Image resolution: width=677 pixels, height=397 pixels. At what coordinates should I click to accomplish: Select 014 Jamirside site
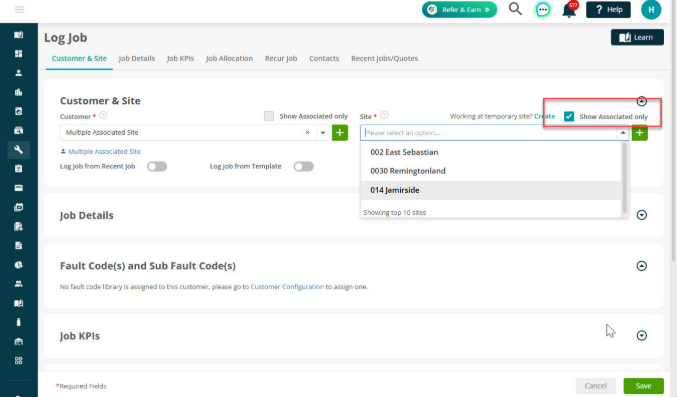[491, 190]
